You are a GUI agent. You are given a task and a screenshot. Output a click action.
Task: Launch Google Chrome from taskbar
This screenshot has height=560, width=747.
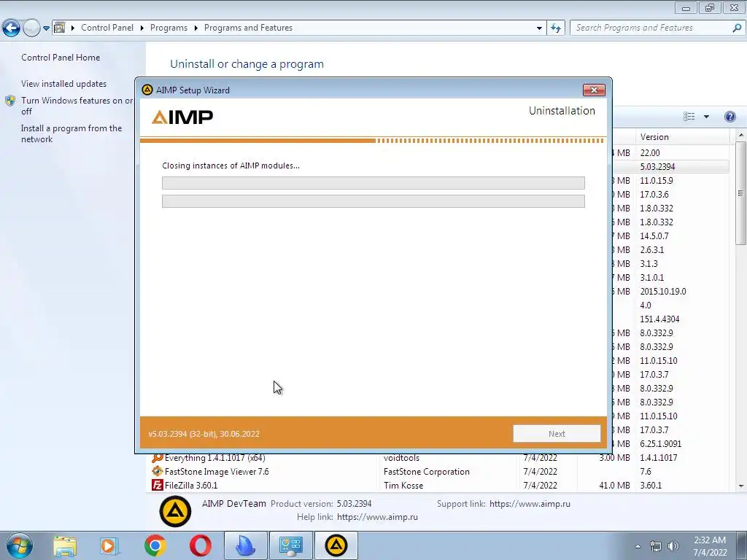pyautogui.click(x=155, y=545)
